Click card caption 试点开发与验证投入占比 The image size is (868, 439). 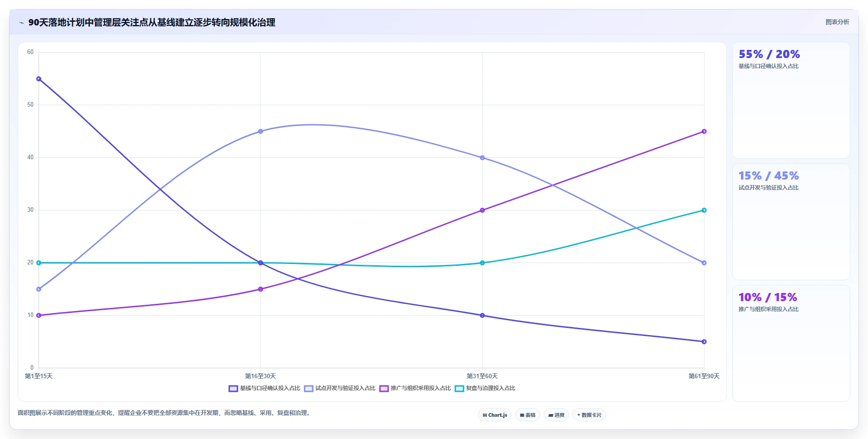[769, 188]
